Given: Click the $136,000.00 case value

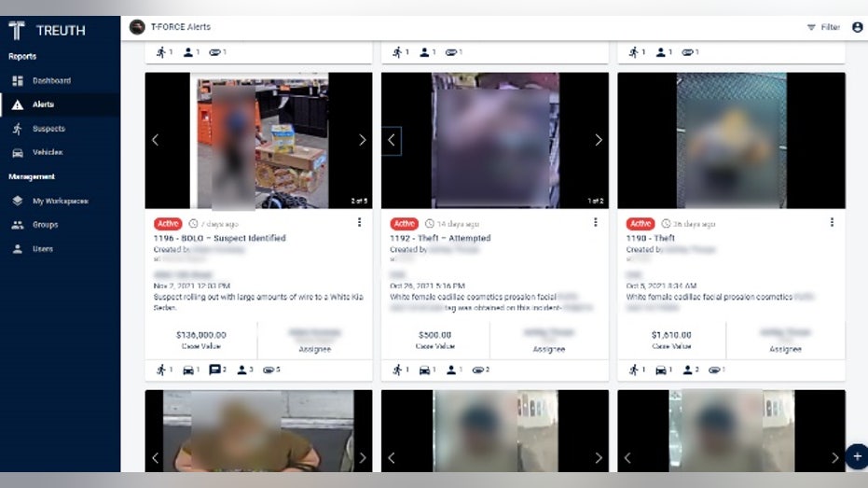Looking at the screenshot, I should coord(201,335).
